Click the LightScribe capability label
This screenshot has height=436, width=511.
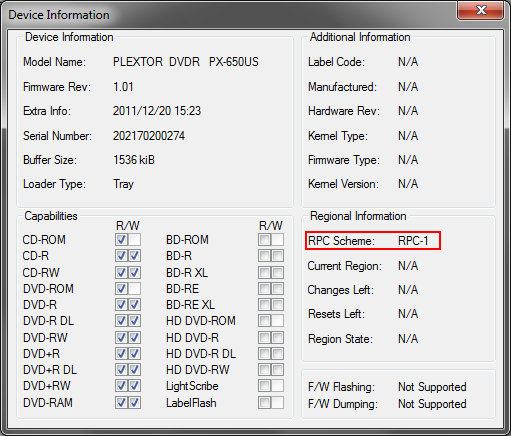pyautogui.click(x=192, y=386)
